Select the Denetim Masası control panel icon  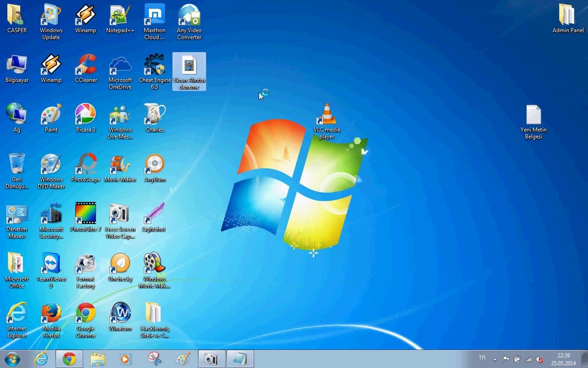click(x=17, y=221)
